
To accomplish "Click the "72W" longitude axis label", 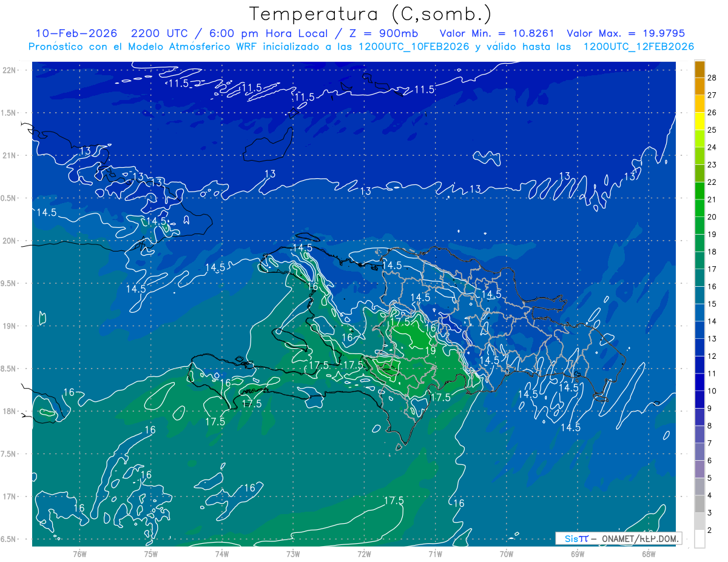I will (x=364, y=554).
